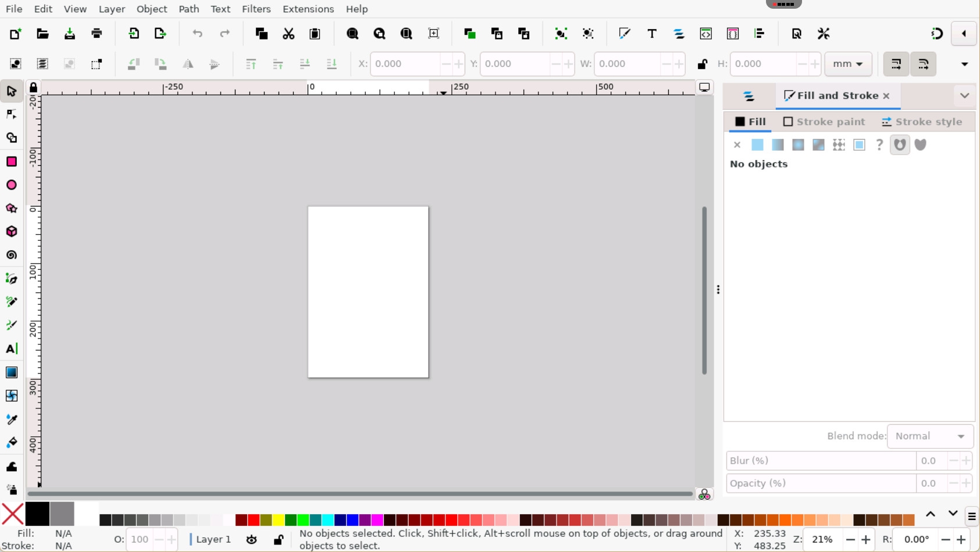The width and height of the screenshot is (980, 552).
Task: Toggle Layer 1 visibility eye
Action: tap(251, 540)
